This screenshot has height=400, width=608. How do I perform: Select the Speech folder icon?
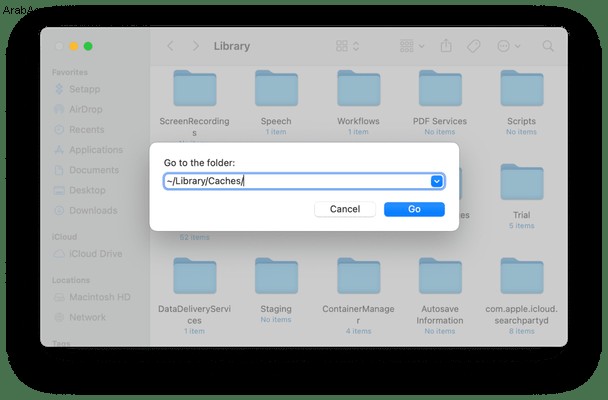276,88
